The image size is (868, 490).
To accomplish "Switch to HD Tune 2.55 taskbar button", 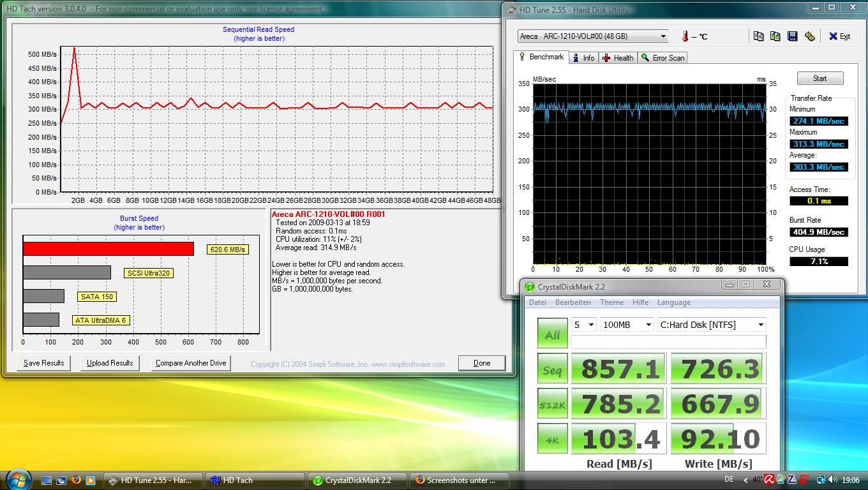I will point(153,480).
